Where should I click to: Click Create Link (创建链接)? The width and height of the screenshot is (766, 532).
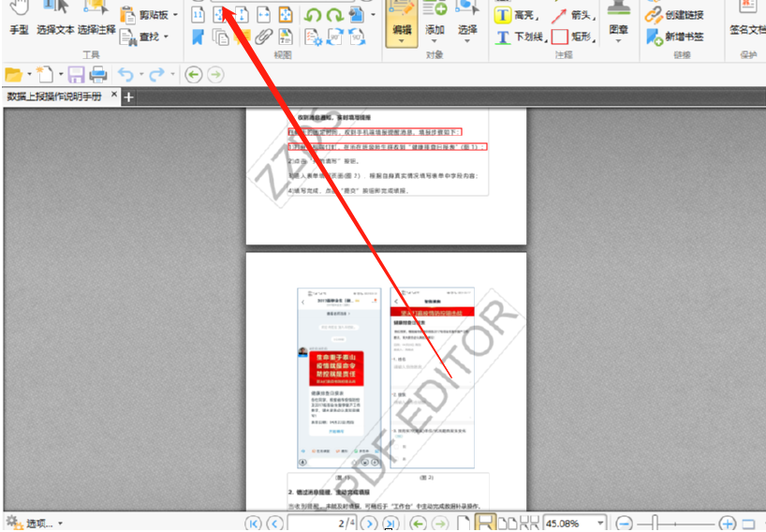point(674,15)
